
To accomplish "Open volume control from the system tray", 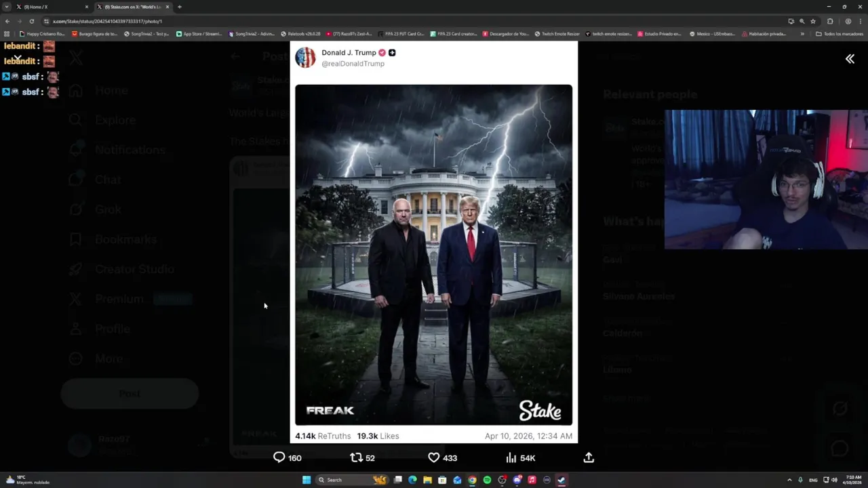I will [834, 480].
